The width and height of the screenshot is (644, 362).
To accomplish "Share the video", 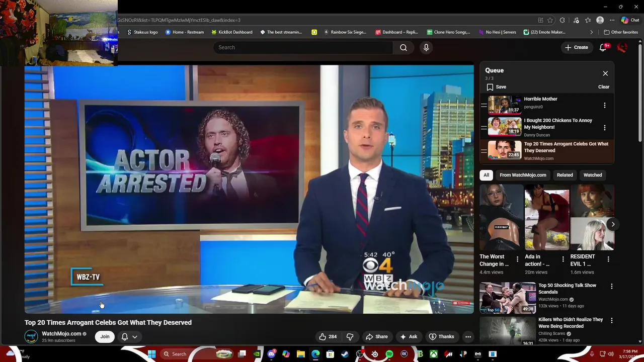I will coord(377,337).
